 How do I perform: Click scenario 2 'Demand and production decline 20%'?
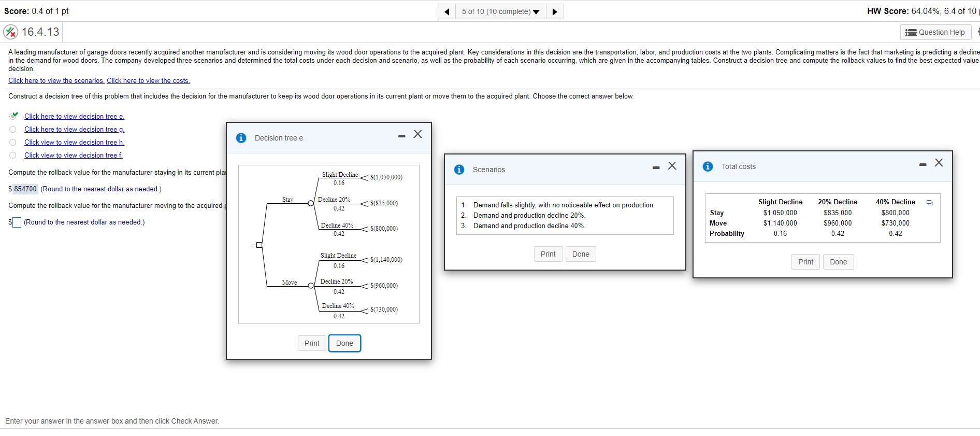click(529, 215)
